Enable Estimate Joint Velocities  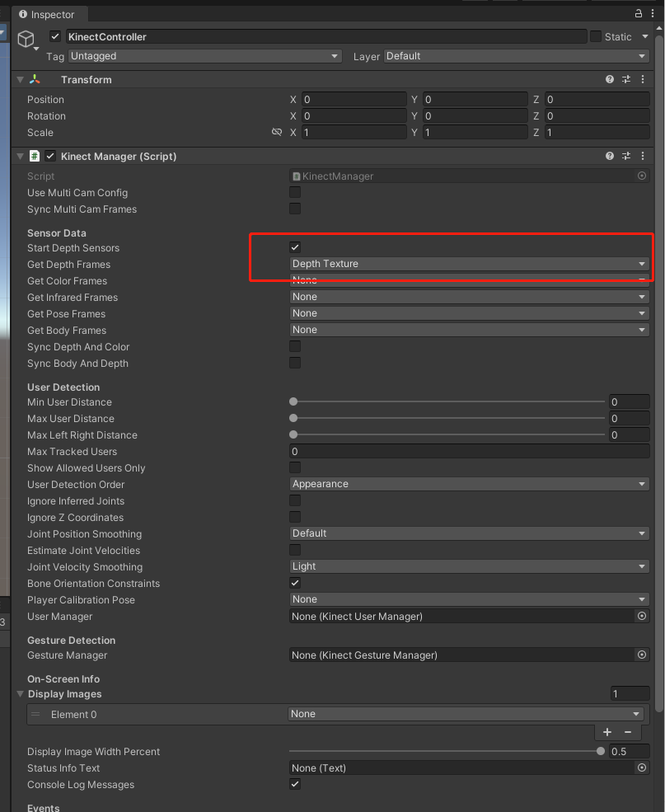295,550
